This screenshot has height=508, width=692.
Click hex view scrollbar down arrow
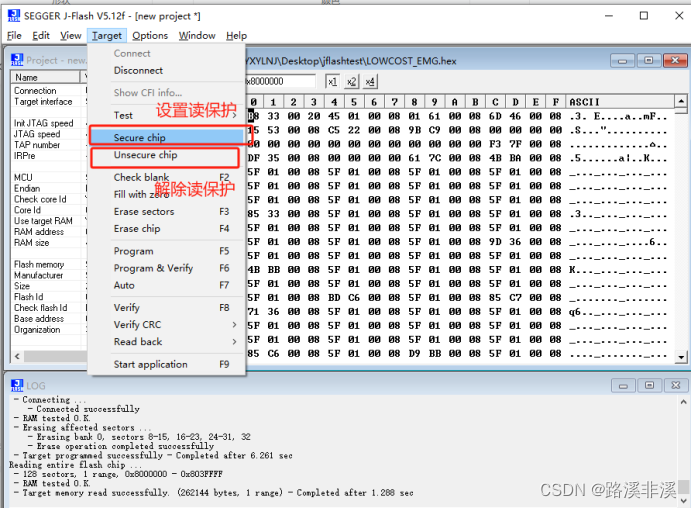(x=681, y=357)
